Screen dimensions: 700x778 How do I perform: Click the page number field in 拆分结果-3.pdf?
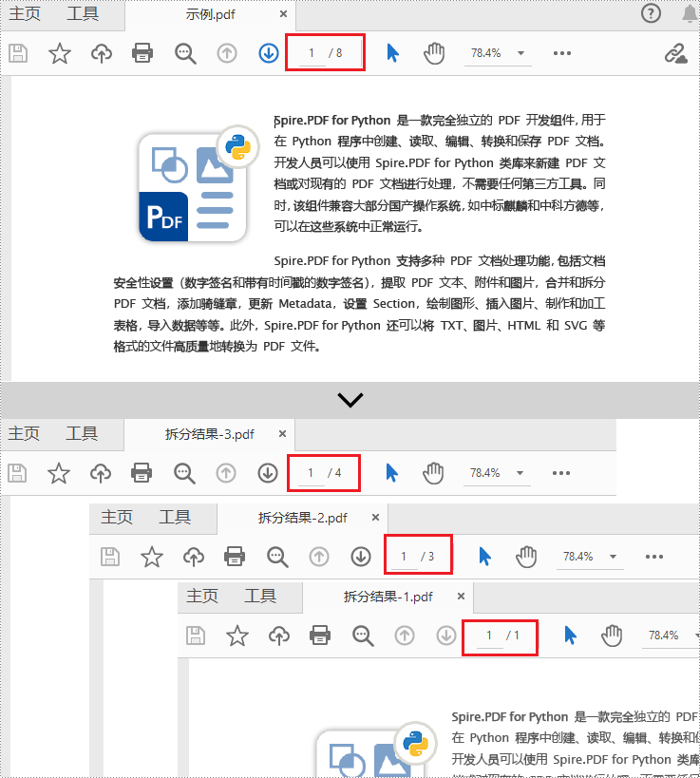(x=311, y=473)
